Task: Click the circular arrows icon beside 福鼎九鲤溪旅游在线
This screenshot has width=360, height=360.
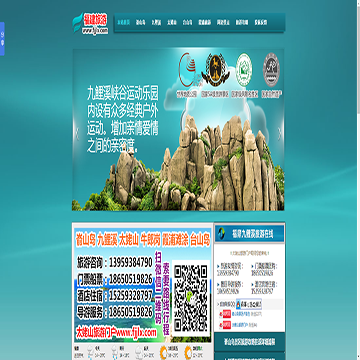Action: pos(220,234)
